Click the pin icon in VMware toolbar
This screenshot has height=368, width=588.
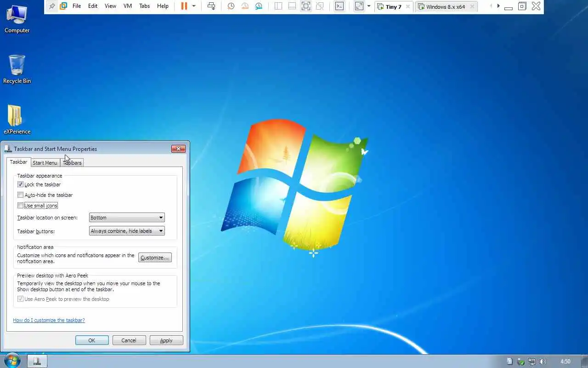tap(52, 6)
